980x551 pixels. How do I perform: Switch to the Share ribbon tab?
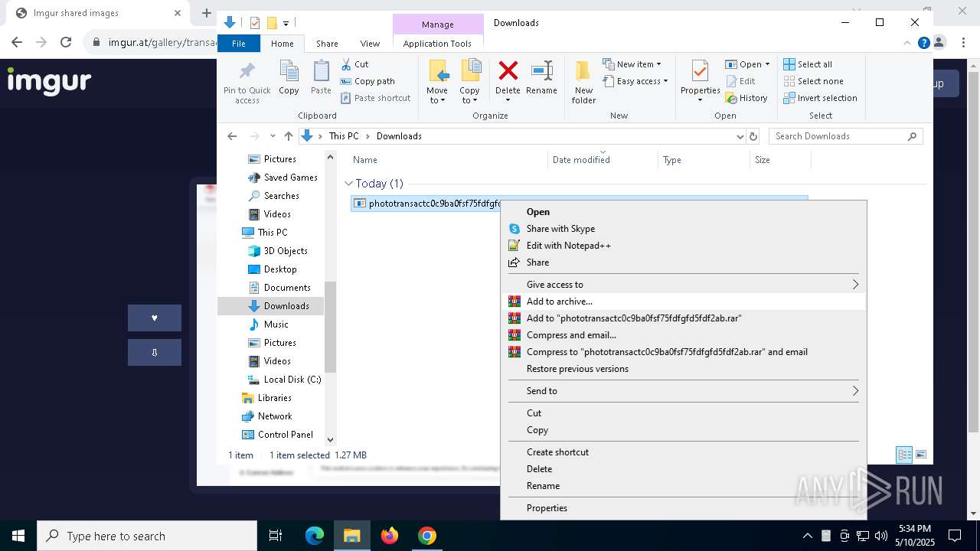(327, 44)
